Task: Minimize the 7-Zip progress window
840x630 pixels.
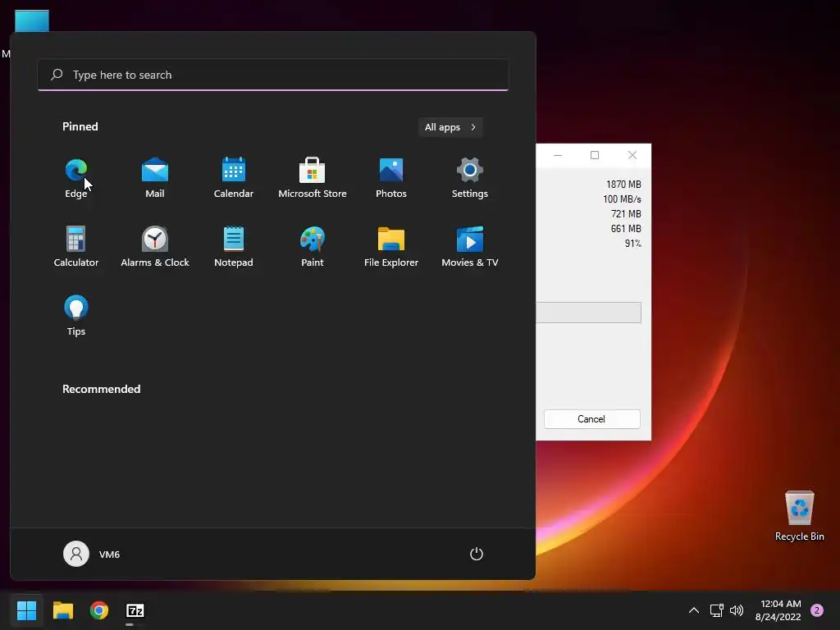Action: pyautogui.click(x=558, y=155)
